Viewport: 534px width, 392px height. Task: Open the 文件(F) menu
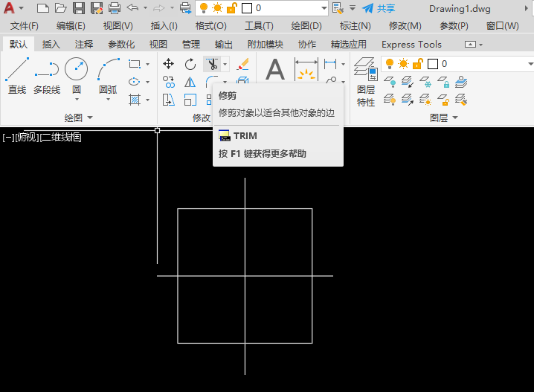[x=25, y=26]
